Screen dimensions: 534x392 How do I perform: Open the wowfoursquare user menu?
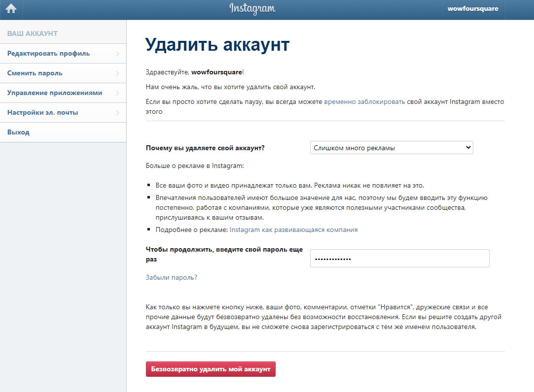pyautogui.click(x=472, y=9)
